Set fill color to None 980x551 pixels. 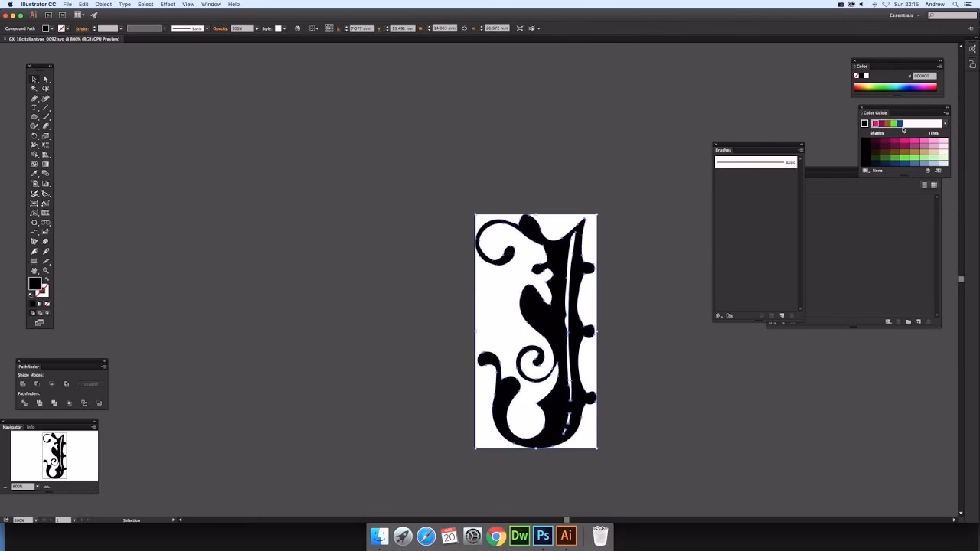pyautogui.click(x=45, y=303)
